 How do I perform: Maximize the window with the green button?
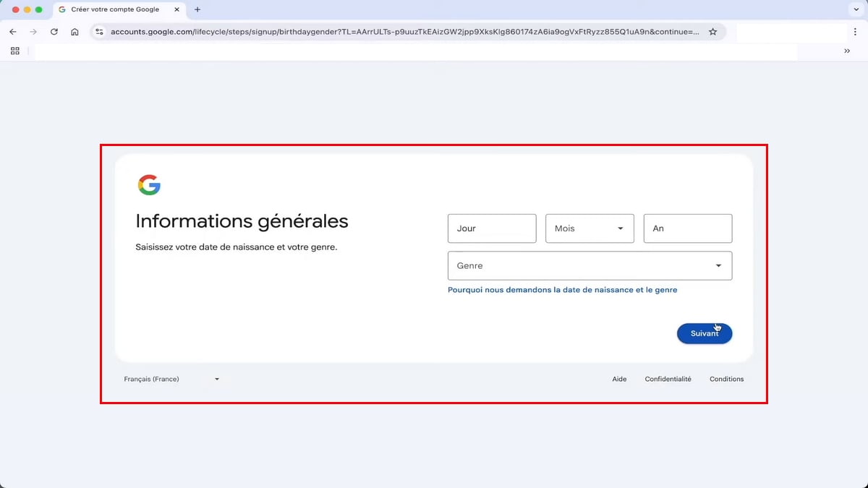(39, 9)
